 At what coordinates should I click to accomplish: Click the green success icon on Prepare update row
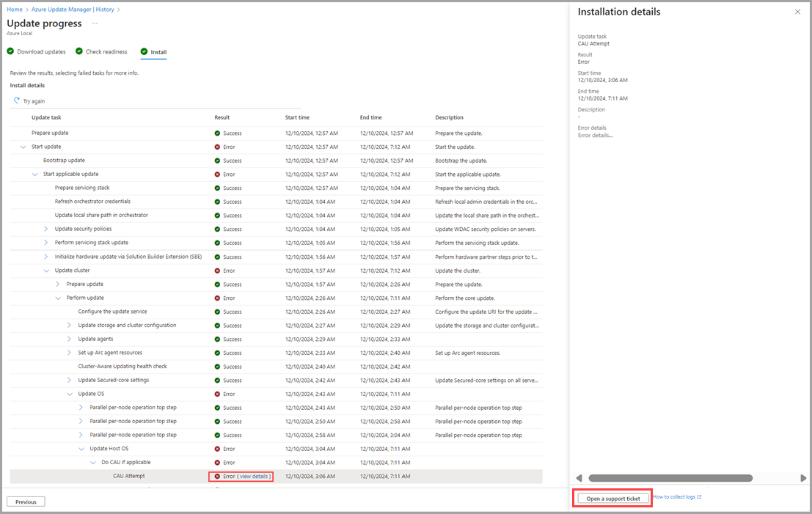pos(216,133)
